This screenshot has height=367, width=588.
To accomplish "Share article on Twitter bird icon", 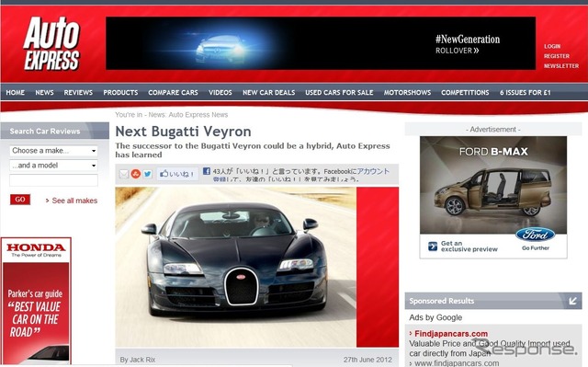I will 147,174.
